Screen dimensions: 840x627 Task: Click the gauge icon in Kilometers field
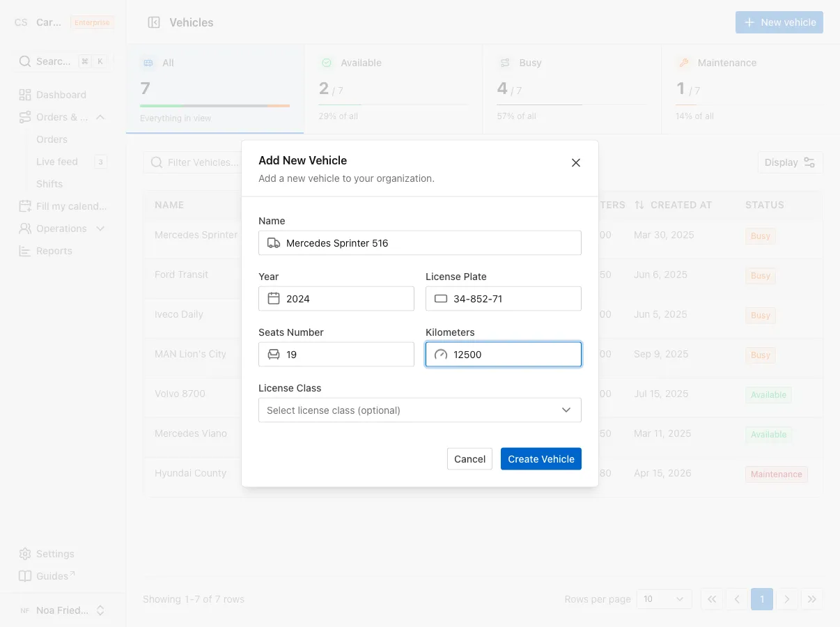pos(441,355)
